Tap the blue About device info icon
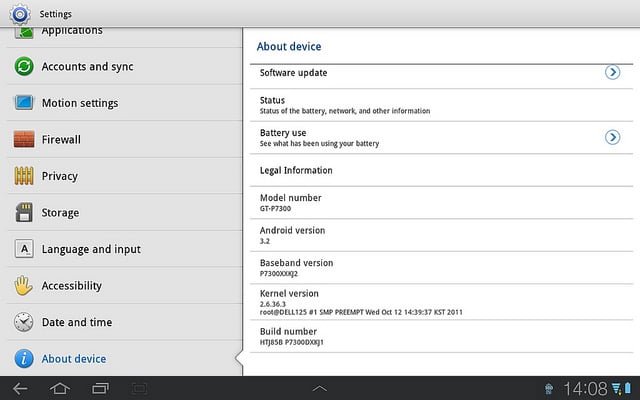640x400 pixels. [x=24, y=358]
